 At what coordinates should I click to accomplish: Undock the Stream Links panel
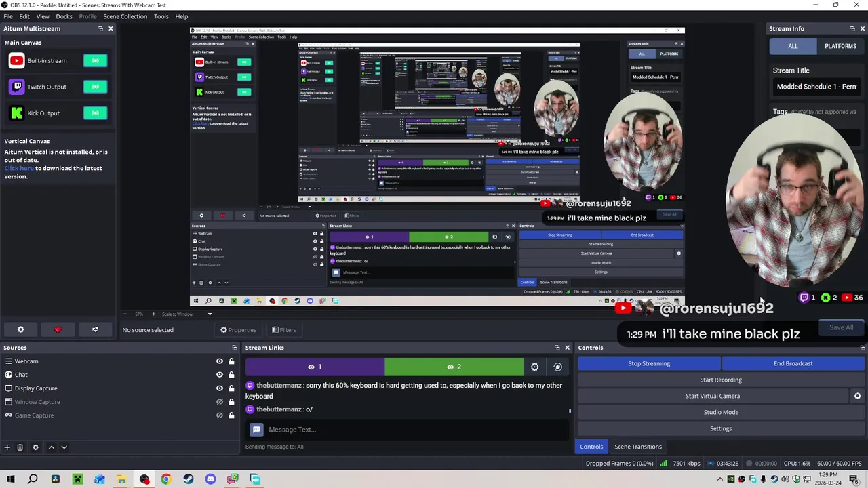(557, 348)
